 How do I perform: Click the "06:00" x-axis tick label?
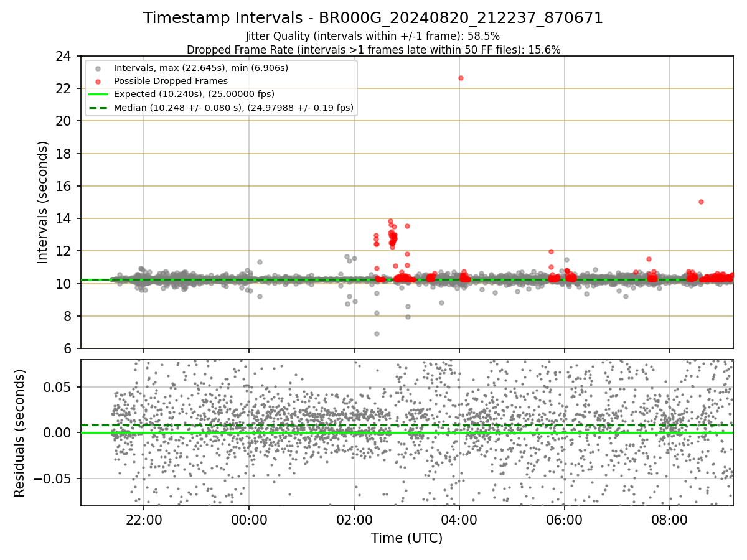[x=564, y=520]
